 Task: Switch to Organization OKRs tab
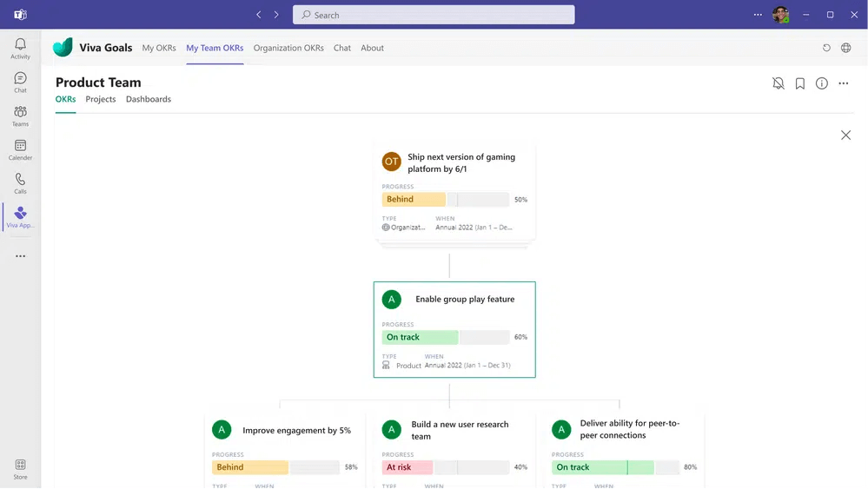[288, 48]
